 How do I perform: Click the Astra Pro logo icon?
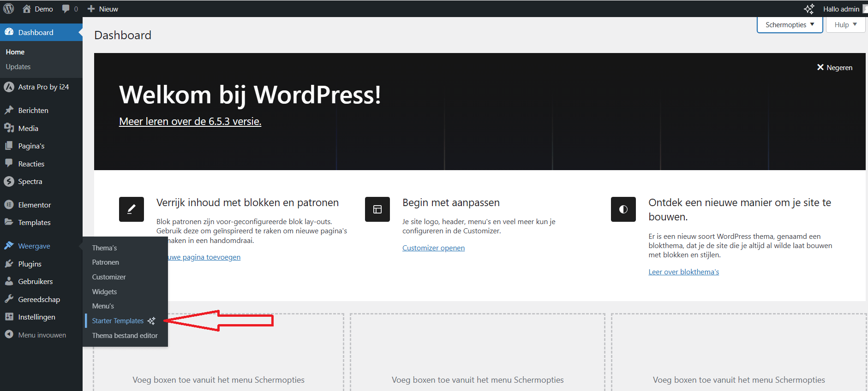click(x=9, y=87)
